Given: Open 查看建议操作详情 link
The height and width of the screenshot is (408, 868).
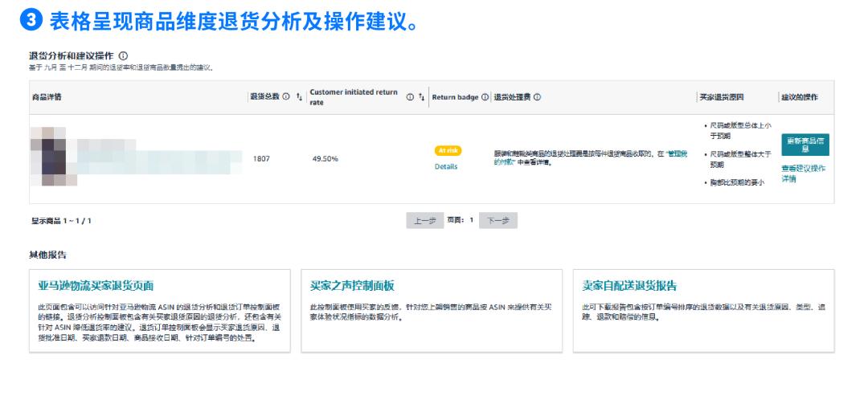Looking at the screenshot, I should point(802,173).
